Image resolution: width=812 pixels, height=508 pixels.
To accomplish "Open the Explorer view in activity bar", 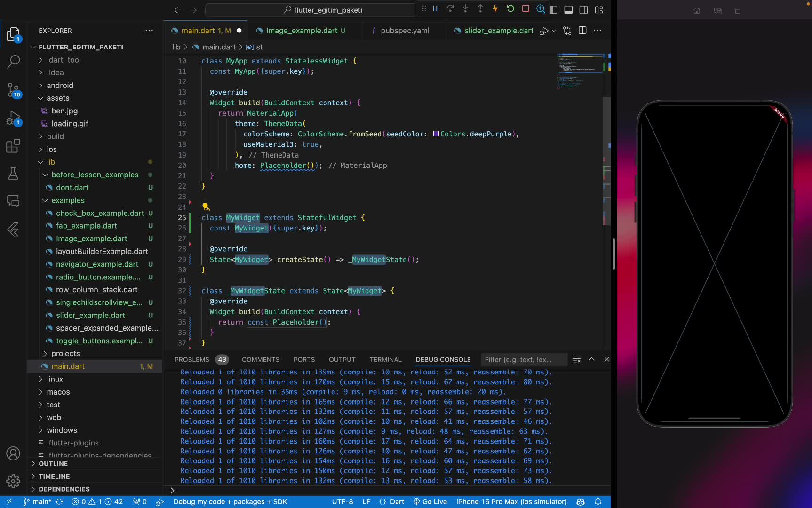I will (x=13, y=35).
